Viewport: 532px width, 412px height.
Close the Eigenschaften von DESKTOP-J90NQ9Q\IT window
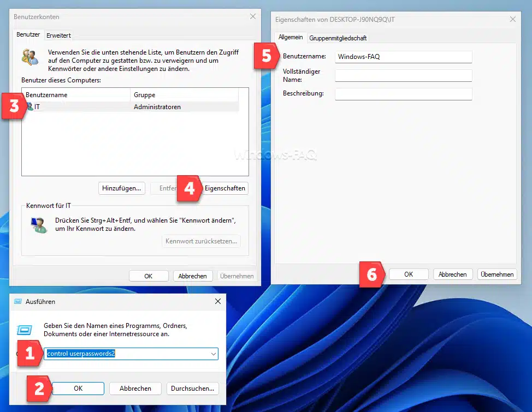(513, 19)
